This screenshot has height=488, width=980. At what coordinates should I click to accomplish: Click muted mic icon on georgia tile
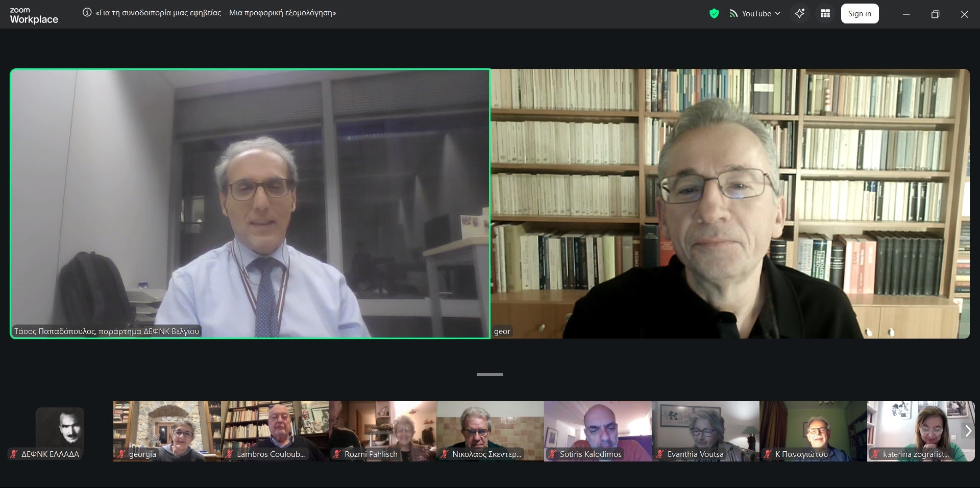[121, 454]
